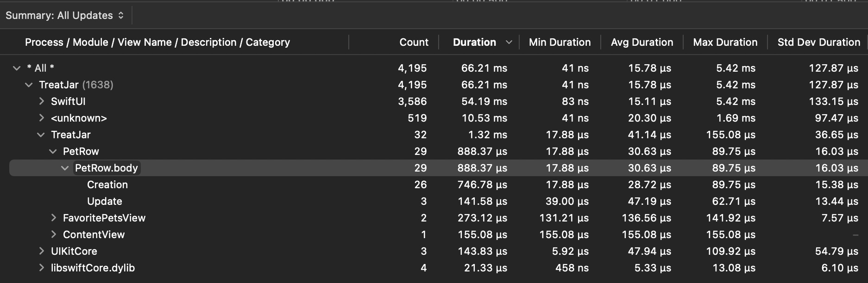Image resolution: width=868 pixels, height=283 pixels.
Task: Collapse the PetRow.body disclosure arrow
Action: [65, 168]
